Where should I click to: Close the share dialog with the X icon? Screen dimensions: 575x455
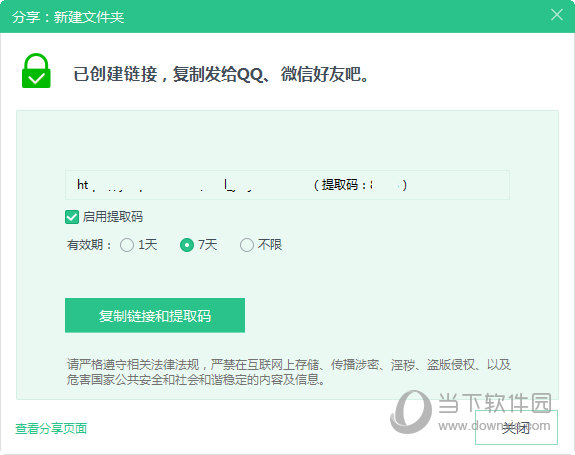557,15
